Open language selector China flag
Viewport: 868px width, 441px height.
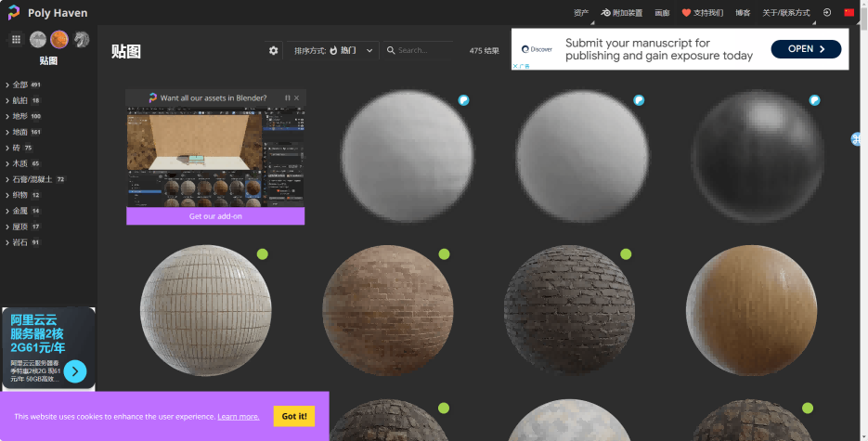coord(849,13)
